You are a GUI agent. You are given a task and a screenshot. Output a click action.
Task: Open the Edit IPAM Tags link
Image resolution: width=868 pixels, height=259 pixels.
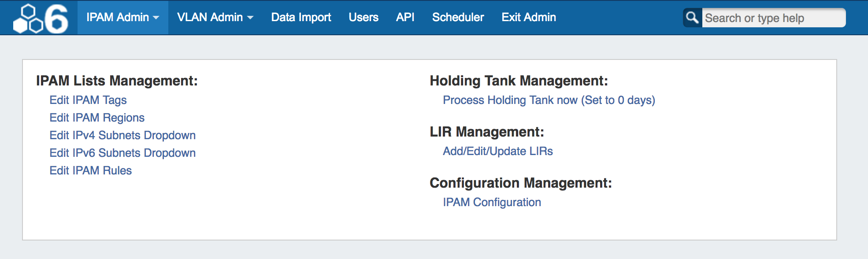(88, 100)
